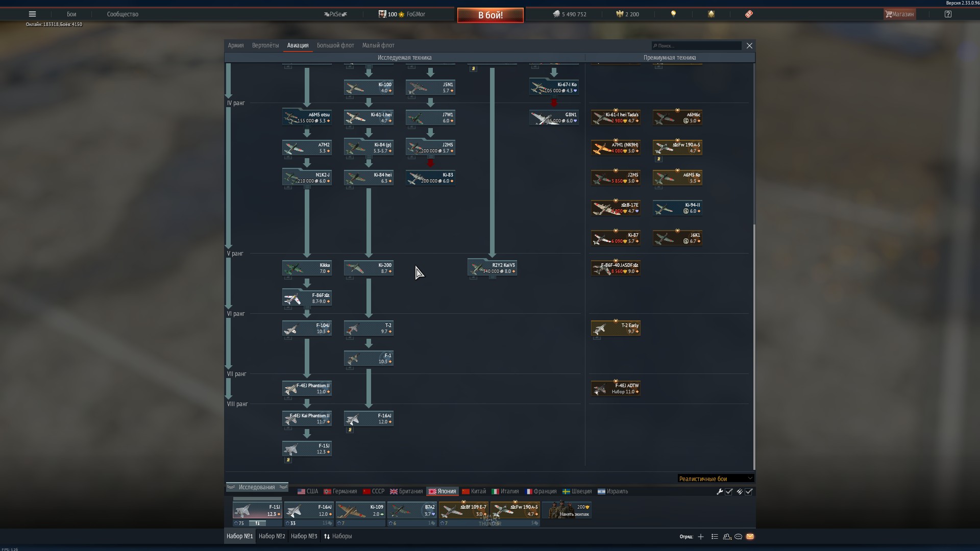Image resolution: width=980 pixels, height=551 pixels.
Task: Select the Германия nation tab
Action: pos(340,492)
